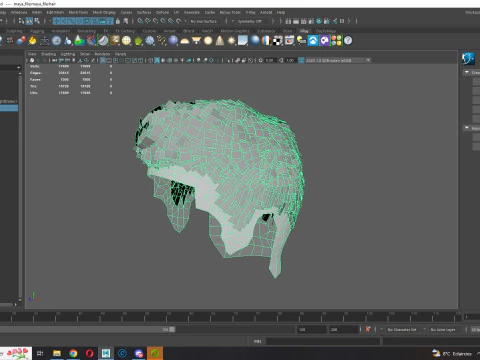This screenshot has width=480, height=360.
Task: Click the playback end field showing 120
Action: pyautogui.click(x=311, y=329)
